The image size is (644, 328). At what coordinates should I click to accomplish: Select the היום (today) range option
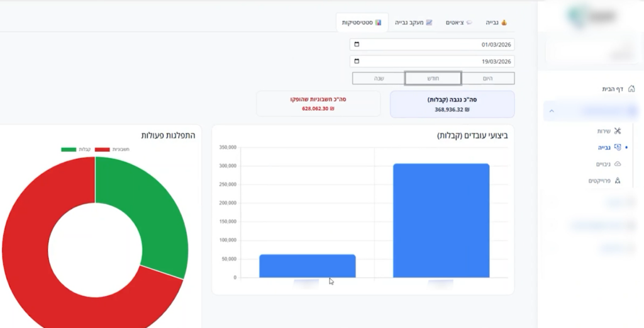coord(487,78)
